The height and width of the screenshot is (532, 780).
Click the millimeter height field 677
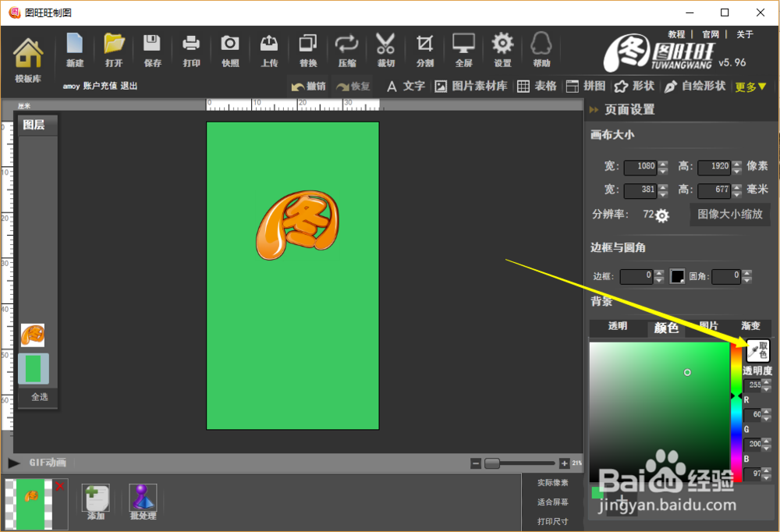[x=714, y=190]
